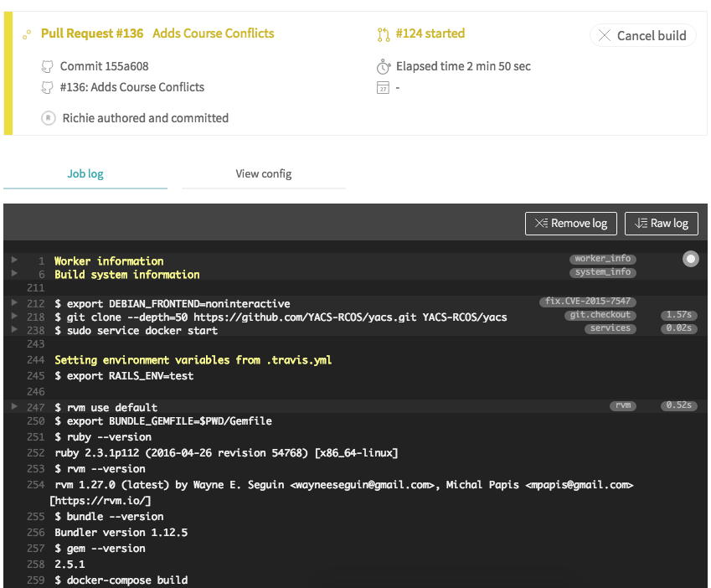The height and width of the screenshot is (588, 711).
Task: Click the stopwatch icon beside Elapsed time
Action: click(384, 67)
